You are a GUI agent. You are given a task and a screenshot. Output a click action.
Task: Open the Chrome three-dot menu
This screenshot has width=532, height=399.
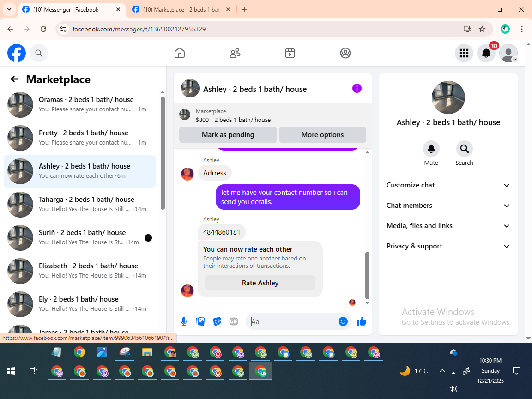522,29
